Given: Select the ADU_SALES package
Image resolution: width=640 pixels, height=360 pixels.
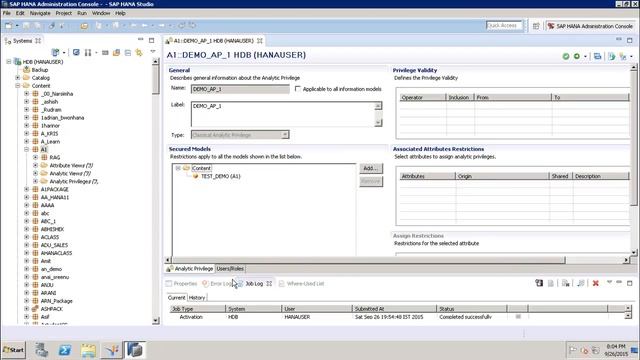Looking at the screenshot, I should coord(54,245).
